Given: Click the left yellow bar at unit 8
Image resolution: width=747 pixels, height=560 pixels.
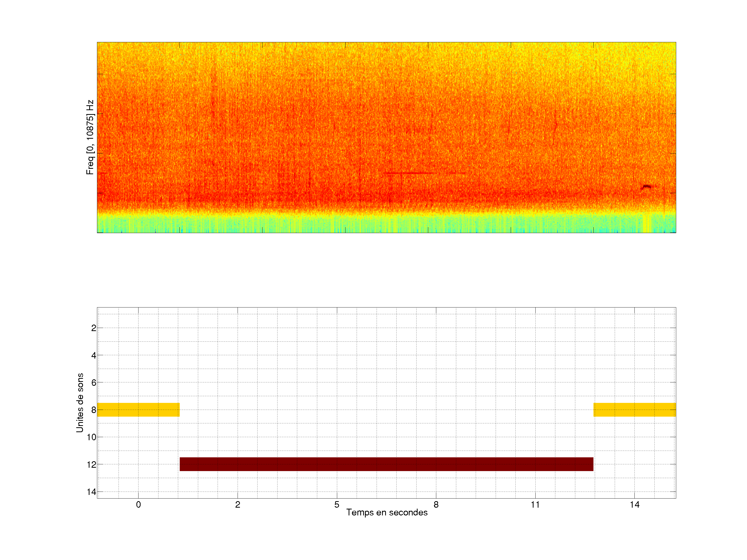Looking at the screenshot, I should (x=138, y=409).
